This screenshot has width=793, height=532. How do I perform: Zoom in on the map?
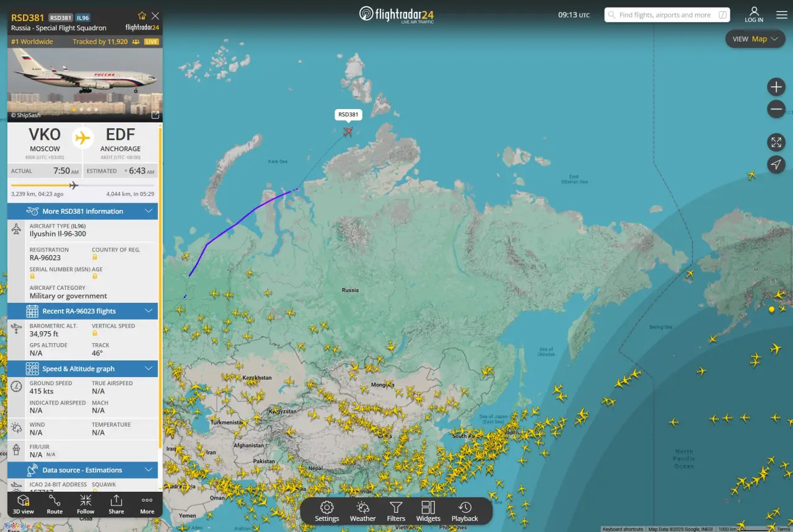point(776,87)
